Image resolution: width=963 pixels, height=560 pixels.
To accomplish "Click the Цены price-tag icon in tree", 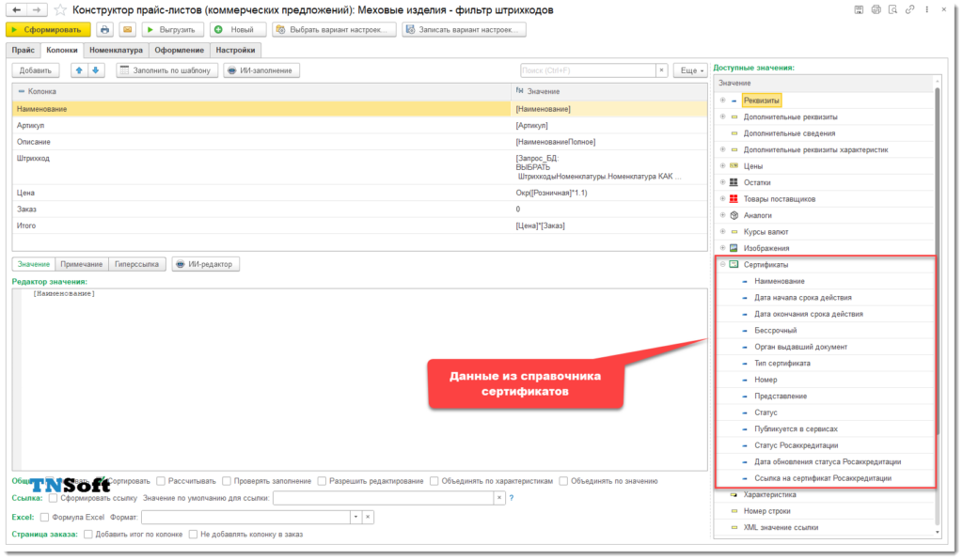I will (734, 166).
